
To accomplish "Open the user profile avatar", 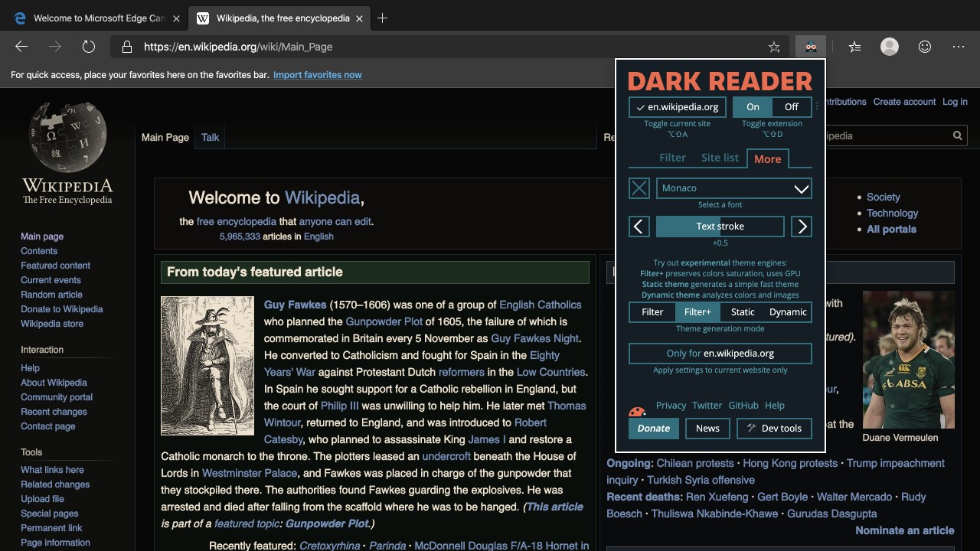I will [890, 47].
